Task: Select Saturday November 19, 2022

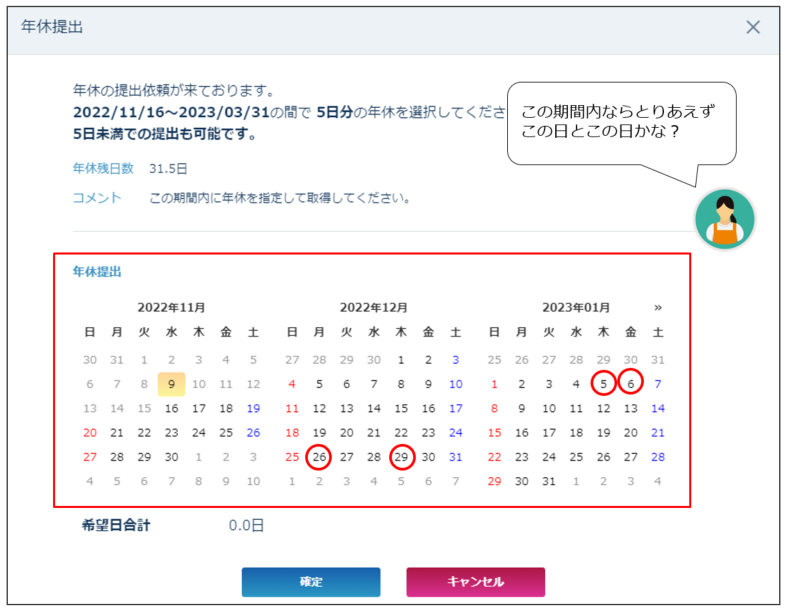Action: tap(253, 409)
